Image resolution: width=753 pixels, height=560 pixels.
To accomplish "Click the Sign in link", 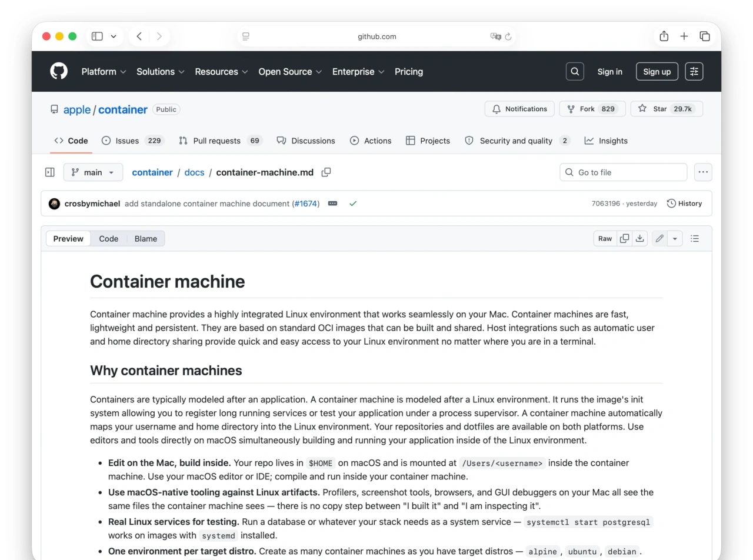I will 609,72.
